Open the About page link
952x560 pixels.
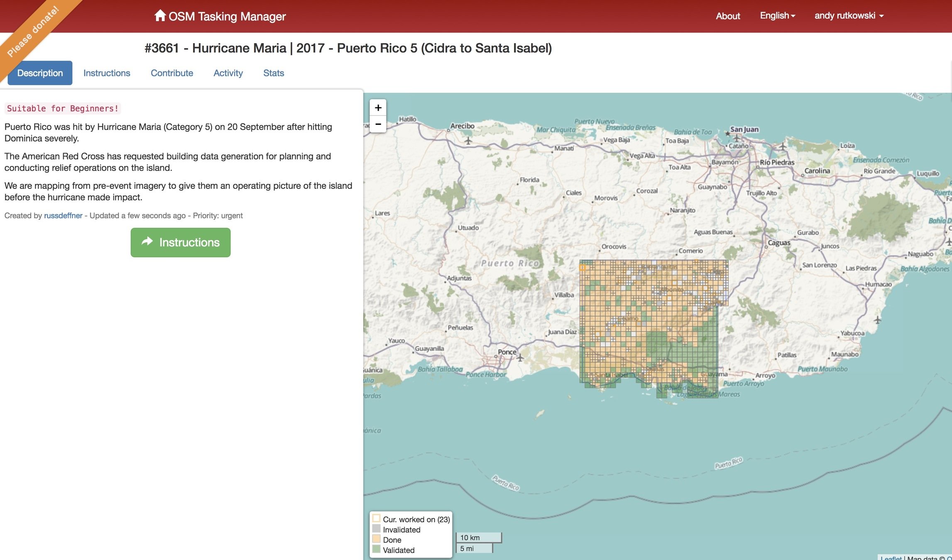point(728,16)
